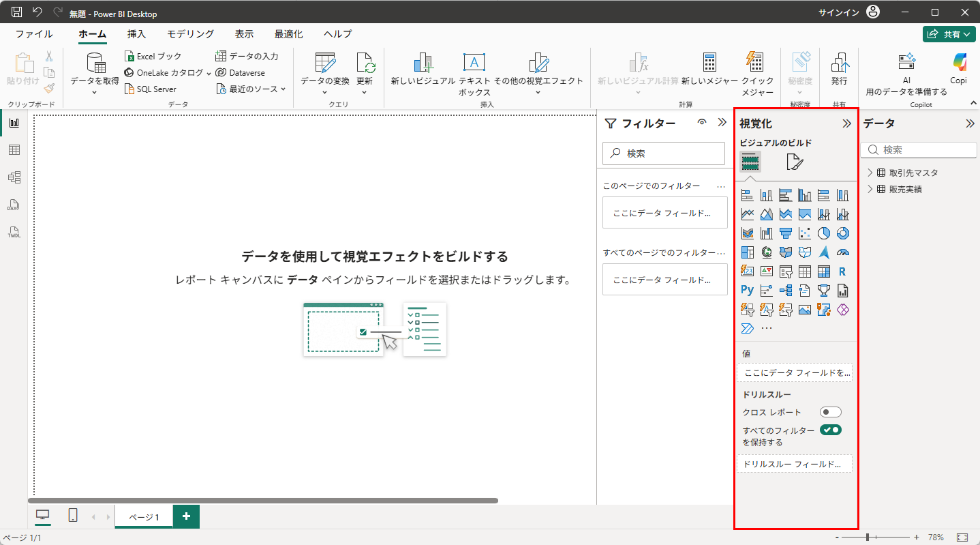Click the 共有 button
The image size is (980, 545).
pos(949,34)
